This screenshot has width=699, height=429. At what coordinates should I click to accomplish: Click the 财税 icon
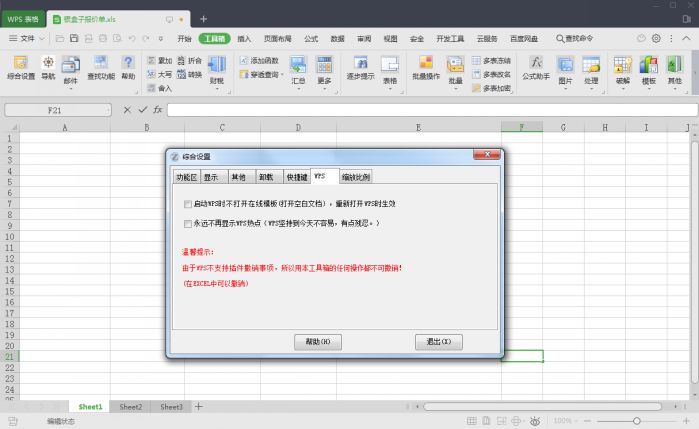tap(217, 71)
